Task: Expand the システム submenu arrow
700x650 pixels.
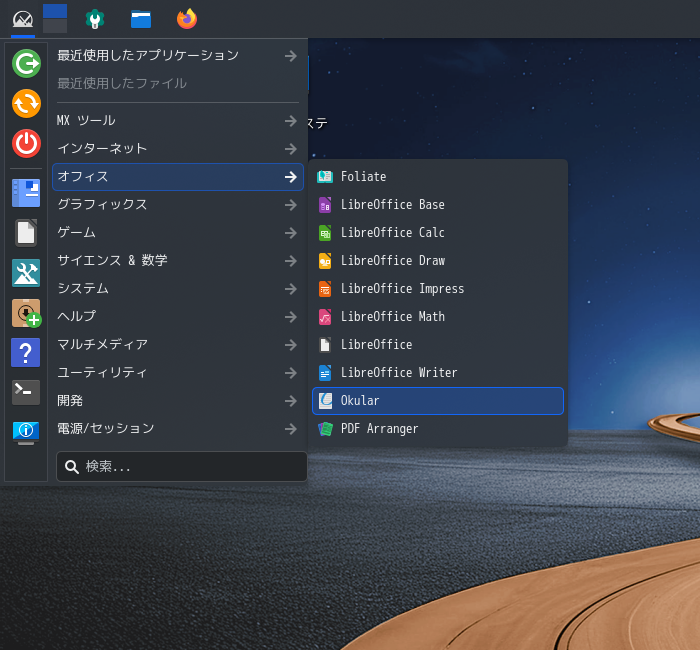Action: point(291,289)
